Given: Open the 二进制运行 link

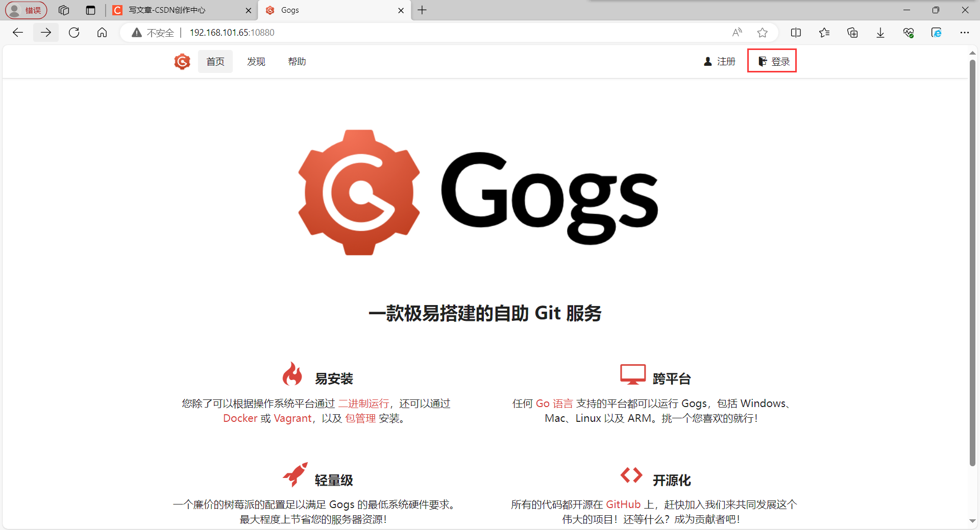Looking at the screenshot, I should click(x=363, y=403).
